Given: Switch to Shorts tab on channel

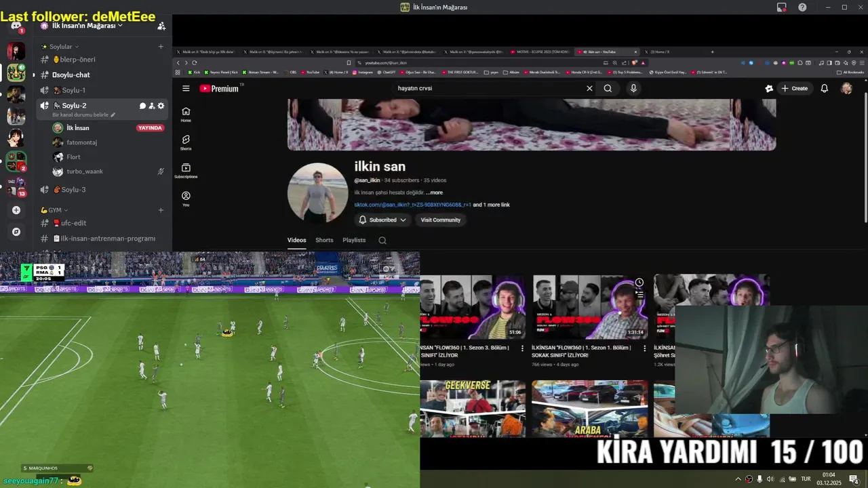Looking at the screenshot, I should [324, 240].
